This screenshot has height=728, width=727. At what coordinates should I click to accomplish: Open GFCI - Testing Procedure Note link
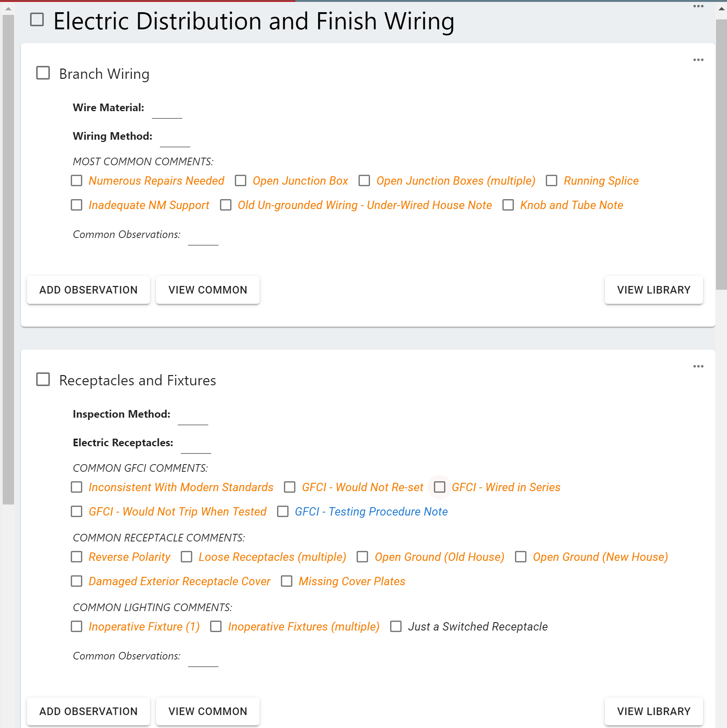click(x=371, y=511)
